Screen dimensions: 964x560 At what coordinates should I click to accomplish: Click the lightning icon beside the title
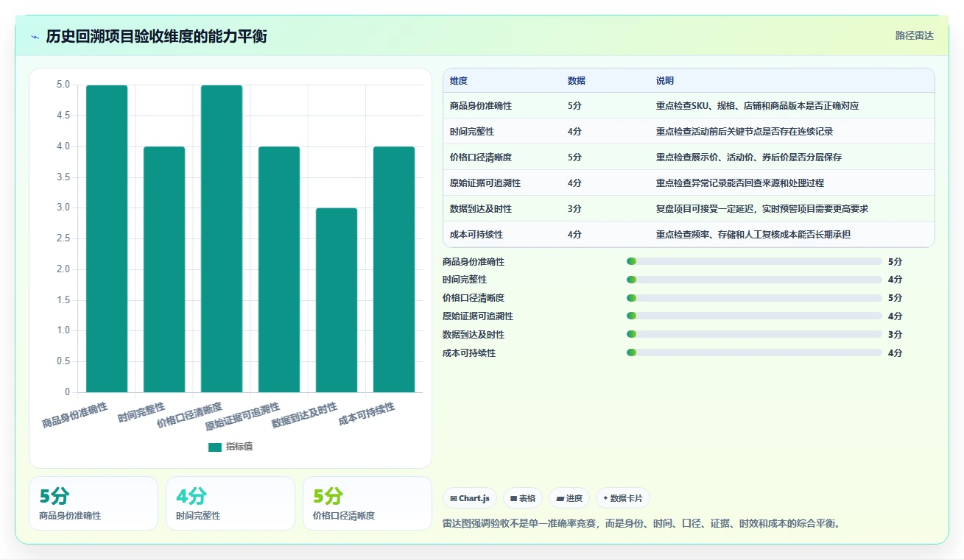coord(35,37)
